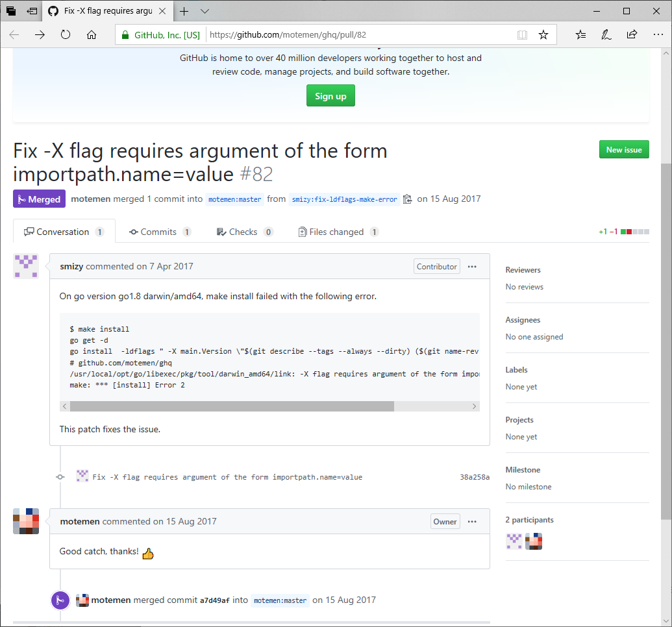Open motemen's profile from comment header
Screen dimensions: 672x627
(80, 522)
